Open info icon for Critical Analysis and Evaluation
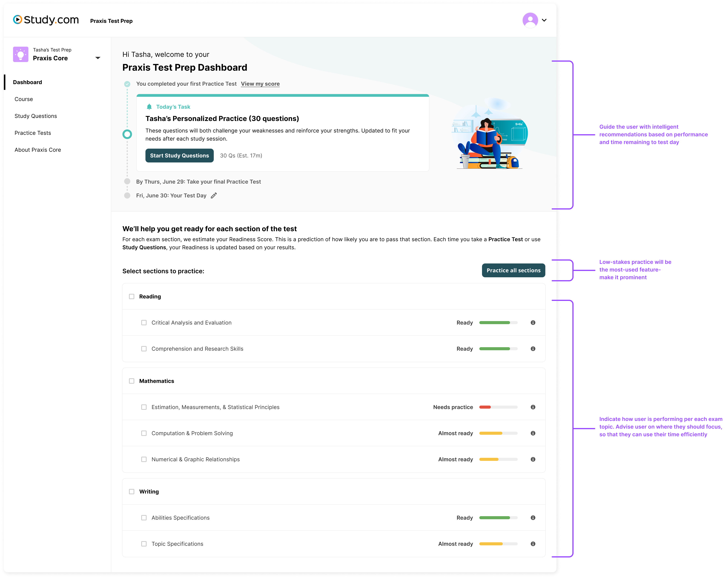728x578 pixels. (533, 322)
